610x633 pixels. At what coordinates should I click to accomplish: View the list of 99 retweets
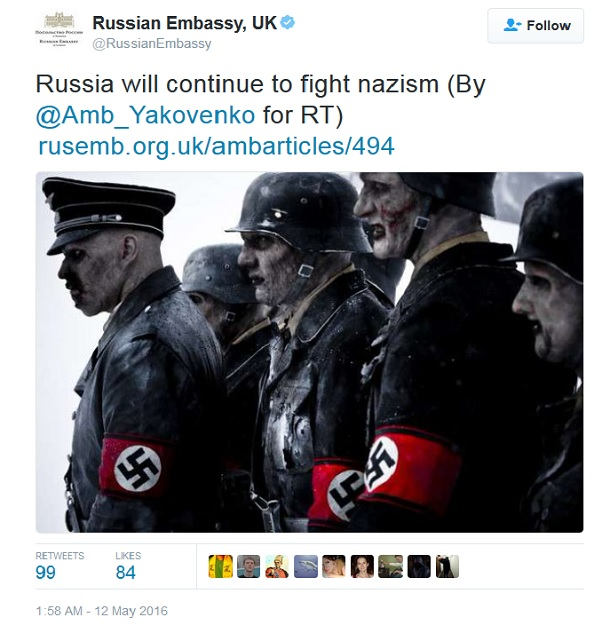coord(59,566)
